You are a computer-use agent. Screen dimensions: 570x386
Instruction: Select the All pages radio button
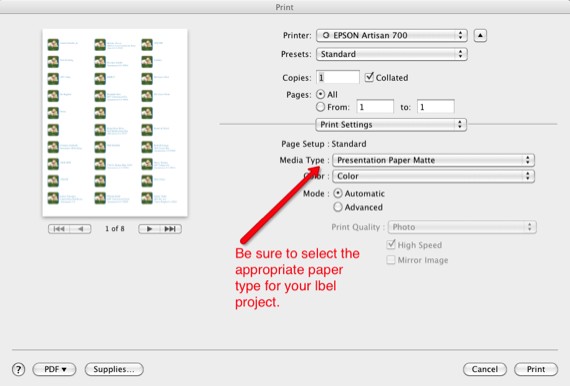pos(320,94)
